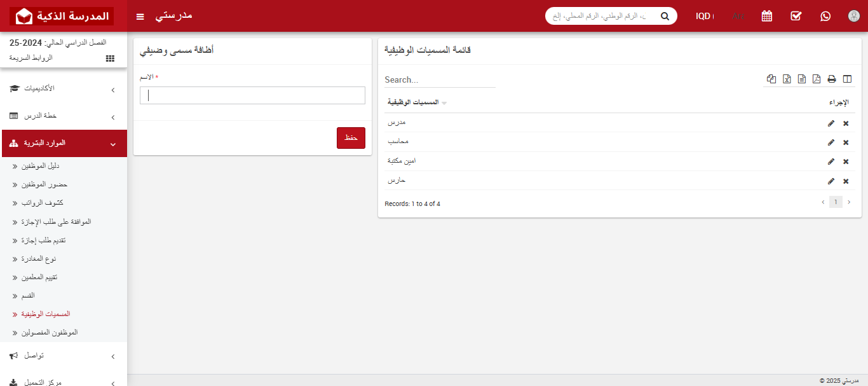Click the WhatsApp icon in the header

pos(825,16)
